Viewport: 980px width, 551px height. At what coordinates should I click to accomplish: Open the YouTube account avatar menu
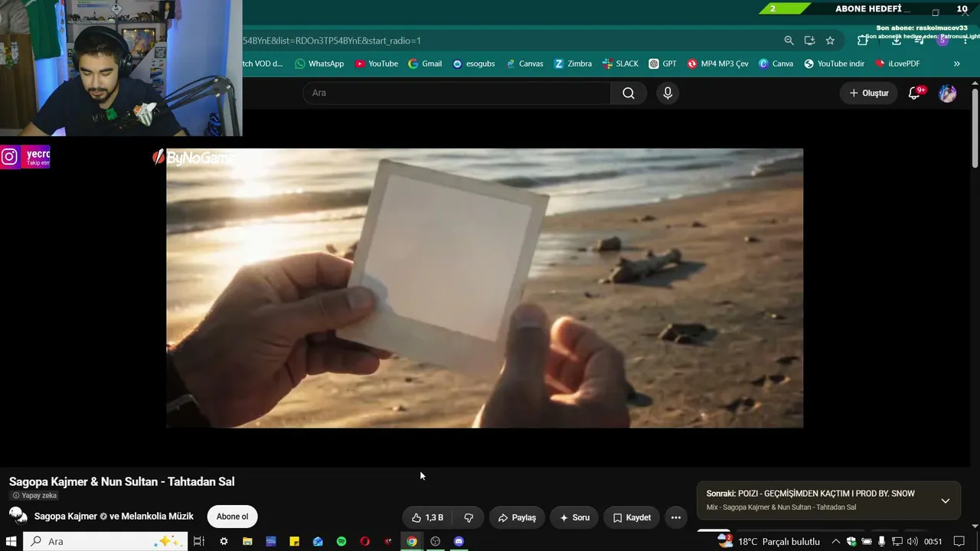948,93
